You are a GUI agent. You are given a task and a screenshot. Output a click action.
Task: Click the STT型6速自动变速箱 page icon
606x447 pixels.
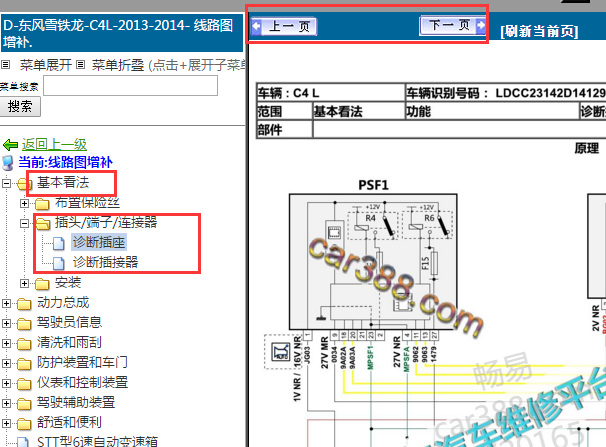click(x=23, y=442)
